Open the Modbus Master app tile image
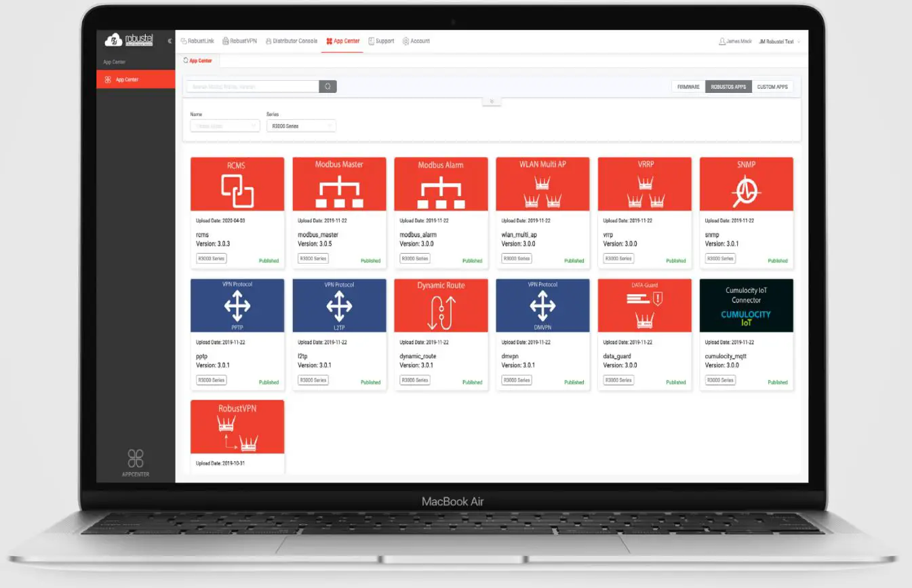This screenshot has height=588, width=912. (339, 184)
